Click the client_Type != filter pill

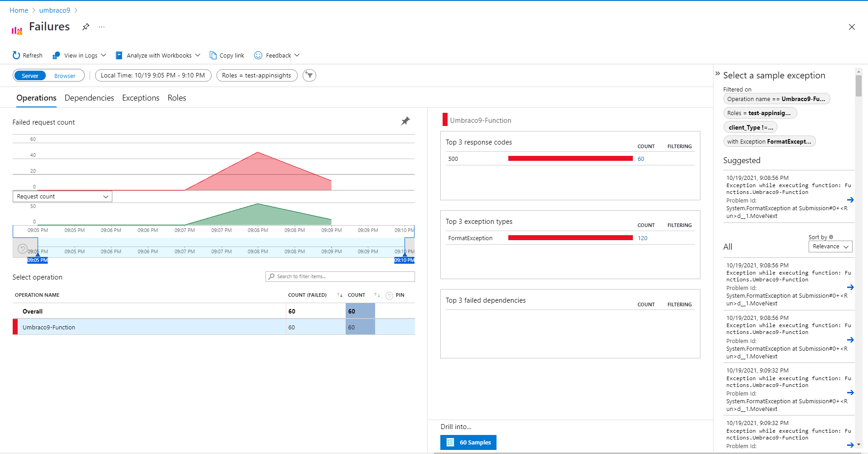coord(751,127)
